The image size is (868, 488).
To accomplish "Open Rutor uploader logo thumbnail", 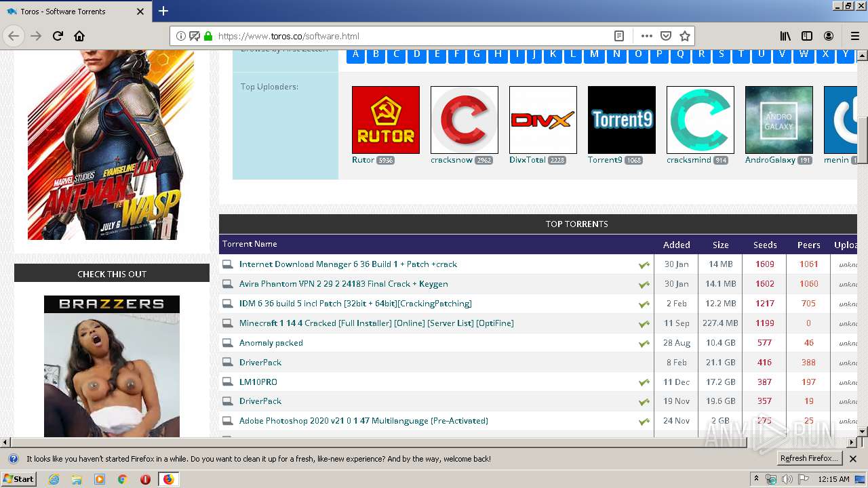I will click(x=386, y=120).
